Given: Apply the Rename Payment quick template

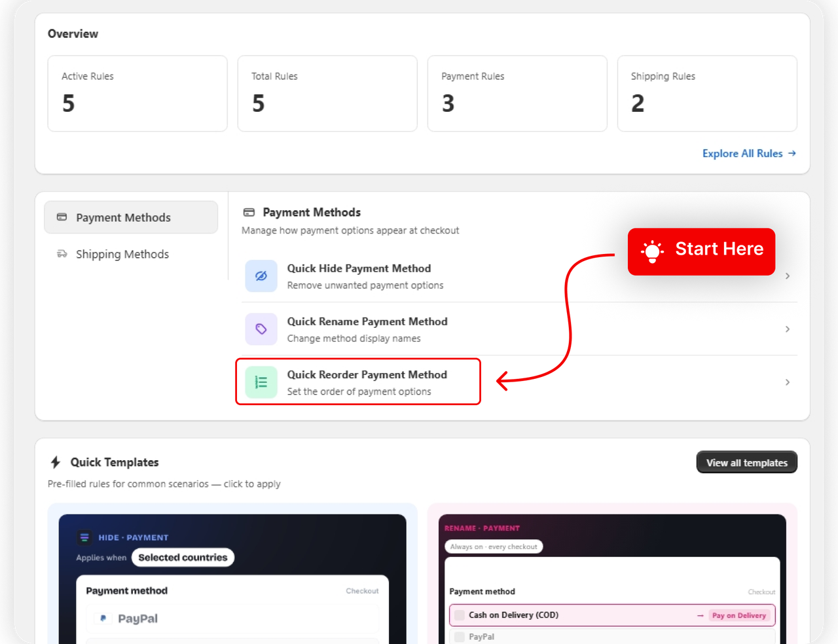Looking at the screenshot, I should point(612,574).
